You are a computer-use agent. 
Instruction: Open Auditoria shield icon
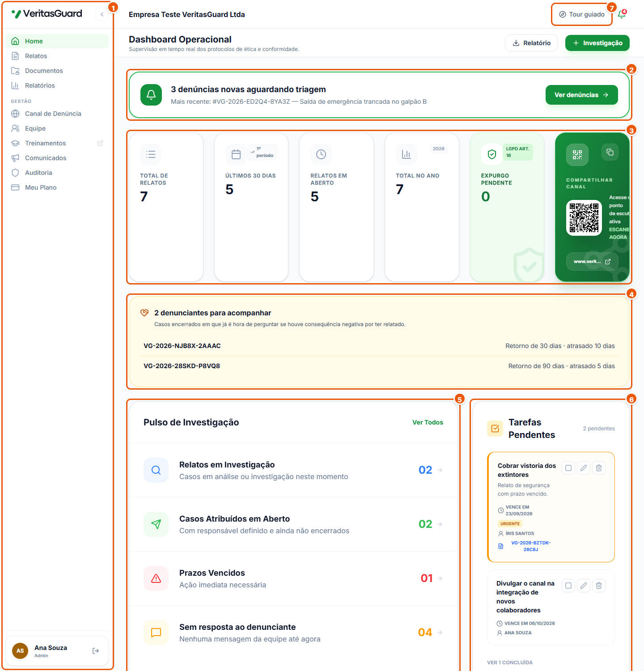tap(15, 173)
